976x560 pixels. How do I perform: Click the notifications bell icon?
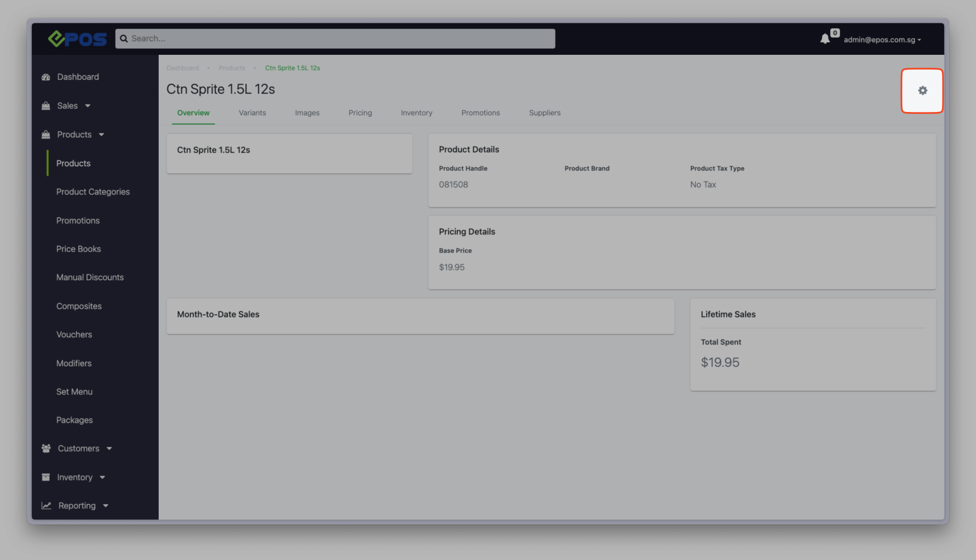(x=825, y=39)
